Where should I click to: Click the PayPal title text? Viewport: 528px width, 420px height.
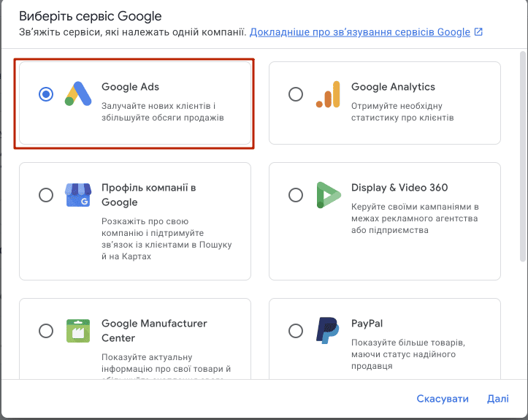(367, 324)
